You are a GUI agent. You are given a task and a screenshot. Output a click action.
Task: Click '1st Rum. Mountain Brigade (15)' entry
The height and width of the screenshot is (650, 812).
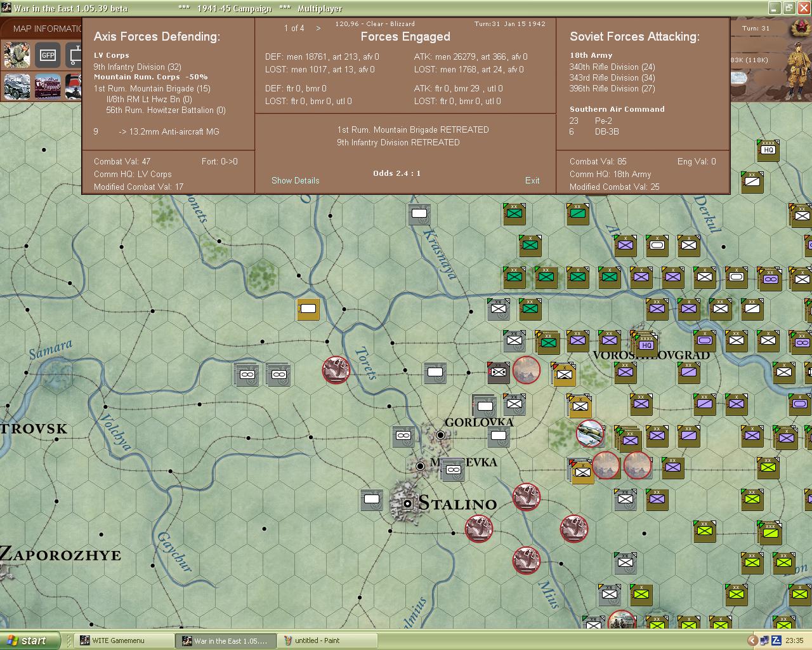click(152, 88)
